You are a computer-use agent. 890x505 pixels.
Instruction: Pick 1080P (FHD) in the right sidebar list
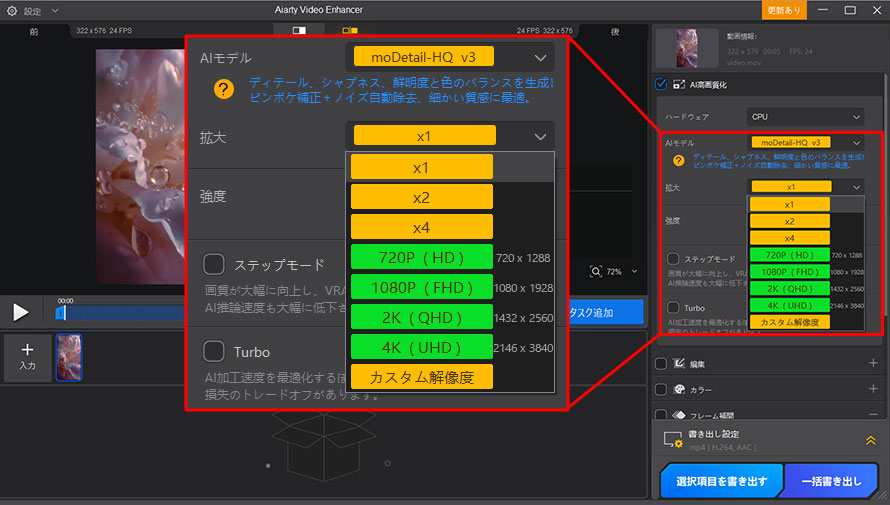click(790, 272)
